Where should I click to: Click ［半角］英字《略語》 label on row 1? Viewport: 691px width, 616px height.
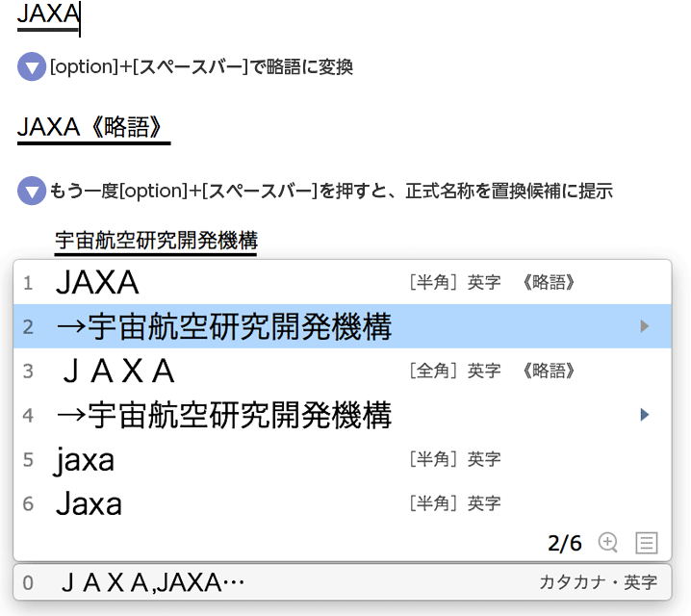[x=492, y=282]
